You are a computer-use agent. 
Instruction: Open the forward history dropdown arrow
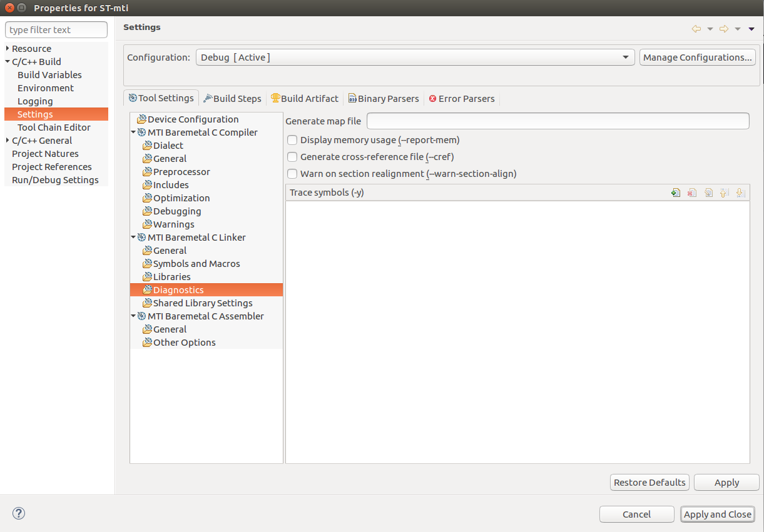[738, 29]
